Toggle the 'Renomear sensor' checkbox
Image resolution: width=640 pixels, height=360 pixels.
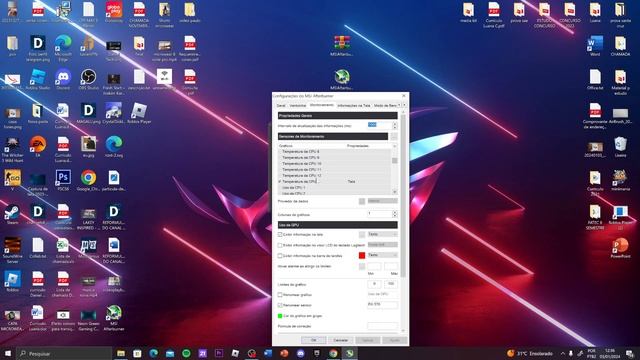click(280, 305)
